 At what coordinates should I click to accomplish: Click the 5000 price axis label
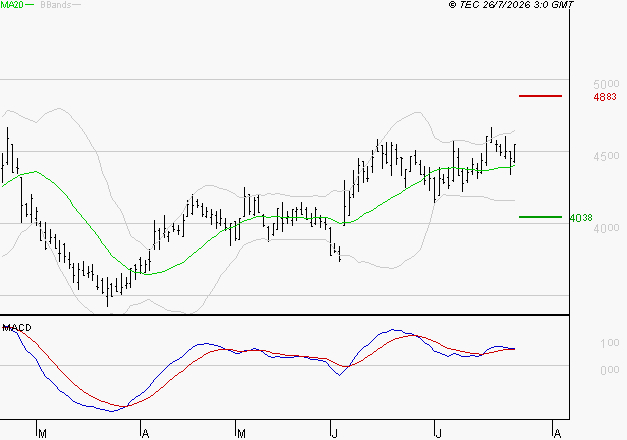tap(606, 84)
